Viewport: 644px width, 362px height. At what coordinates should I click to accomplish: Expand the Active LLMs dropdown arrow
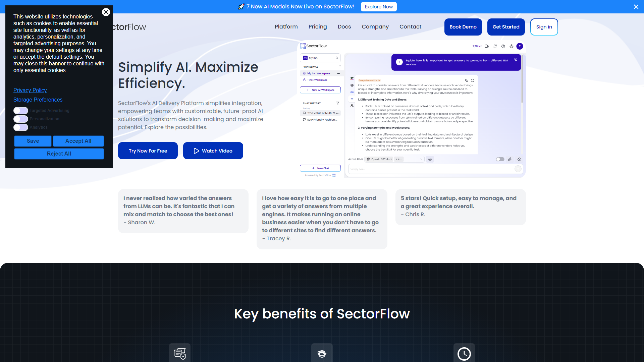[x=421, y=159]
